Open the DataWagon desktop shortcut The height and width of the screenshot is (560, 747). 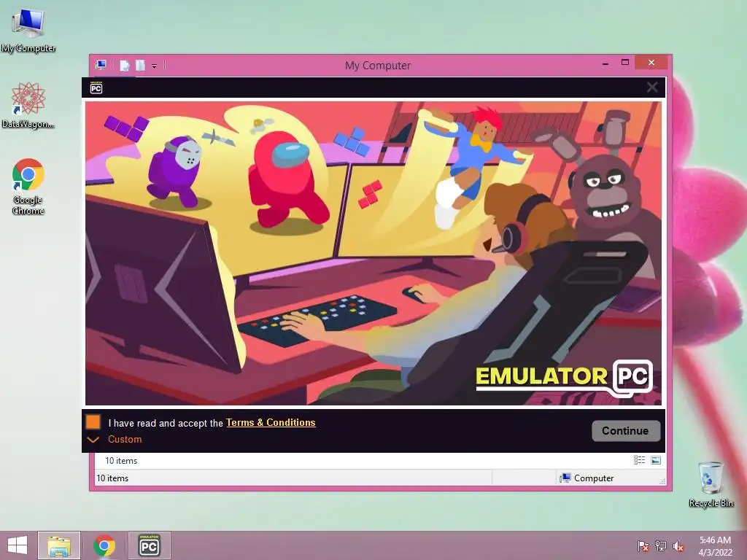point(28,106)
